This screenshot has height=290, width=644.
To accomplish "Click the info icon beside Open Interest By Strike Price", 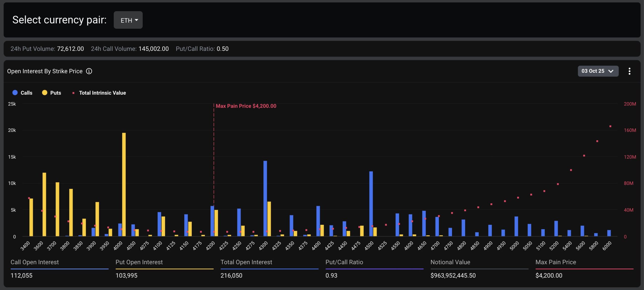I will [x=89, y=71].
